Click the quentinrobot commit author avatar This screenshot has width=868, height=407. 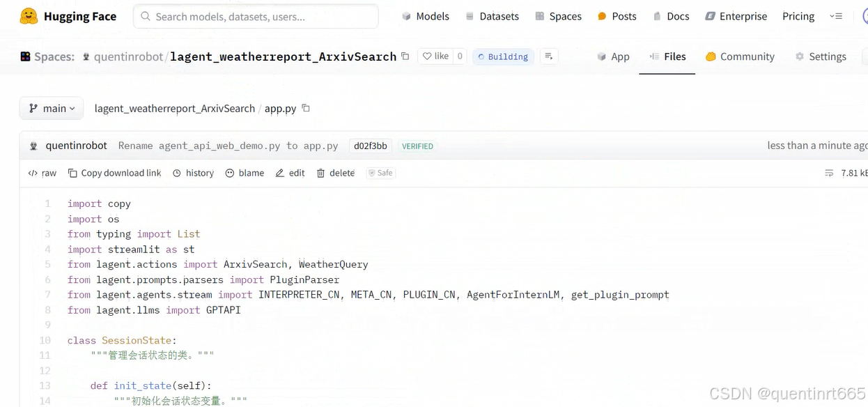point(33,146)
